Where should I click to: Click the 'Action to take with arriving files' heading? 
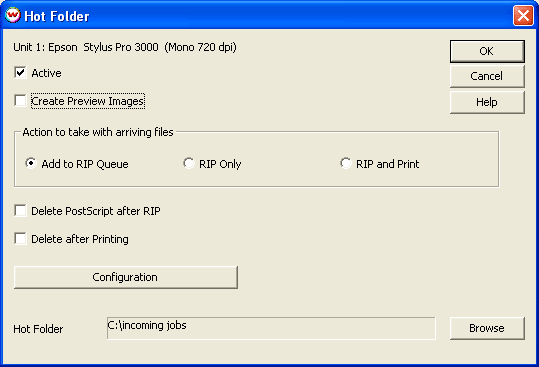point(98,132)
